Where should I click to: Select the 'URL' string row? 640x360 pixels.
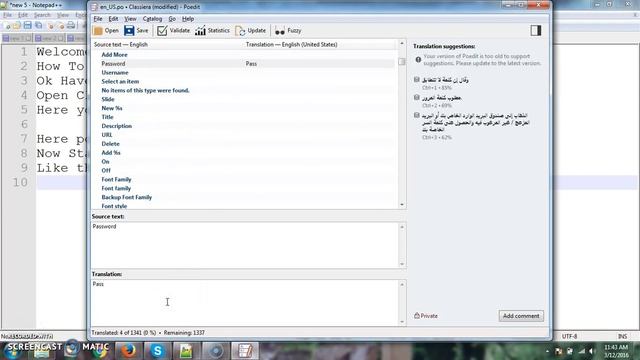coord(244,135)
